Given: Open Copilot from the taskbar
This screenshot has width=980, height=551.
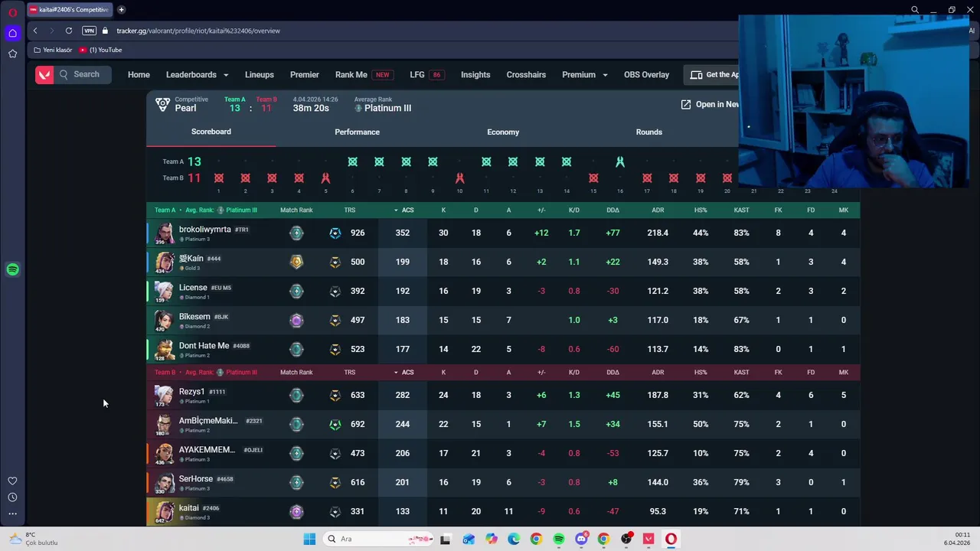Looking at the screenshot, I should (491, 539).
